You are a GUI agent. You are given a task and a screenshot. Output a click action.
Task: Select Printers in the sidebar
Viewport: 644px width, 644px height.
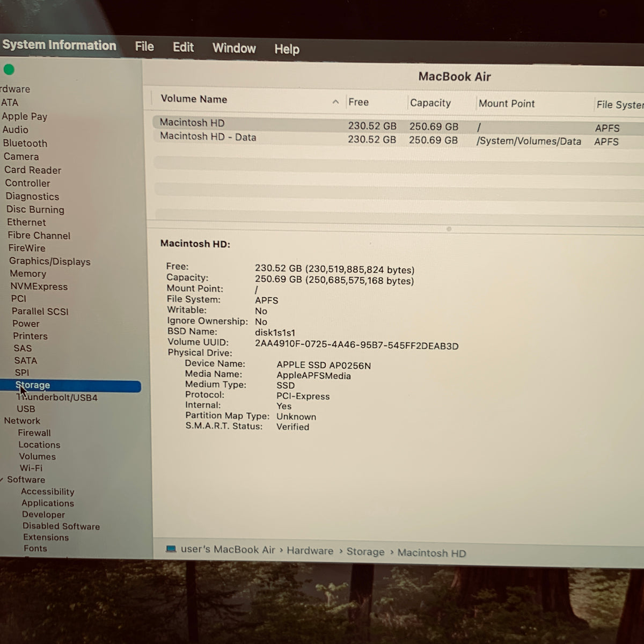(x=30, y=336)
